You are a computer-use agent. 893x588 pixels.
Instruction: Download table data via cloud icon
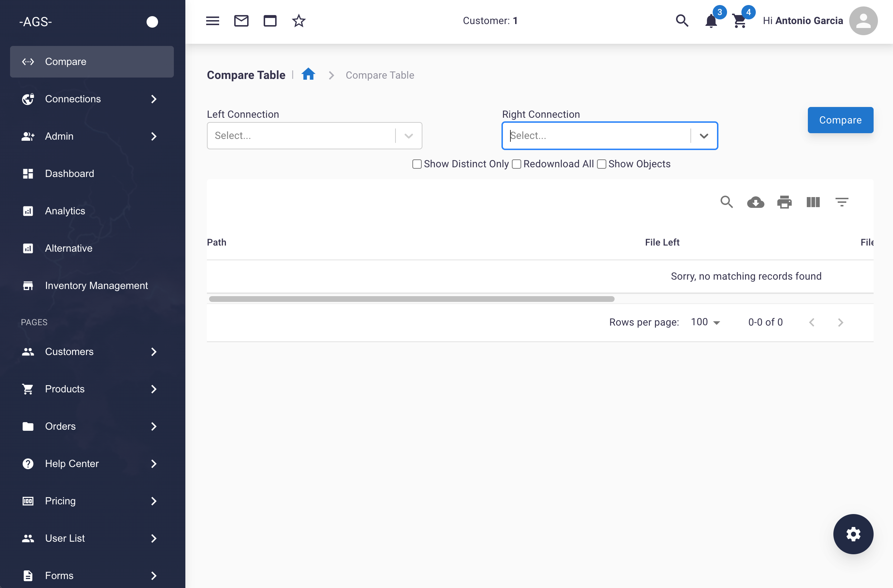pos(755,202)
